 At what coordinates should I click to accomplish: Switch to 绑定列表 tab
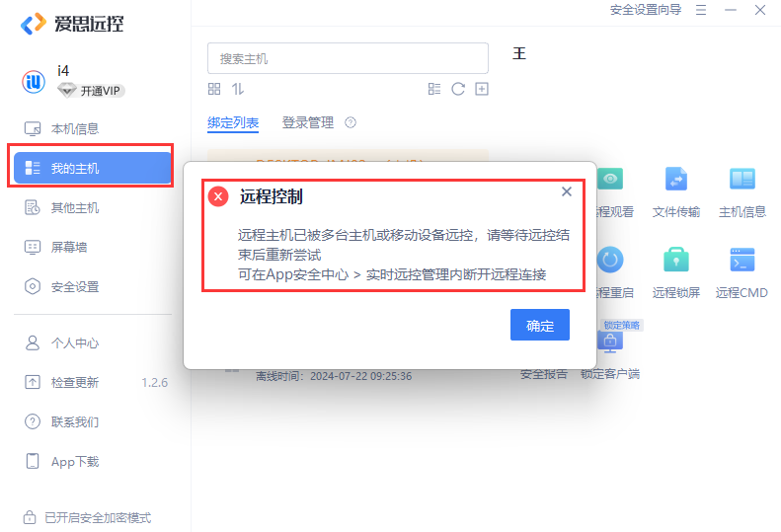[x=233, y=122]
